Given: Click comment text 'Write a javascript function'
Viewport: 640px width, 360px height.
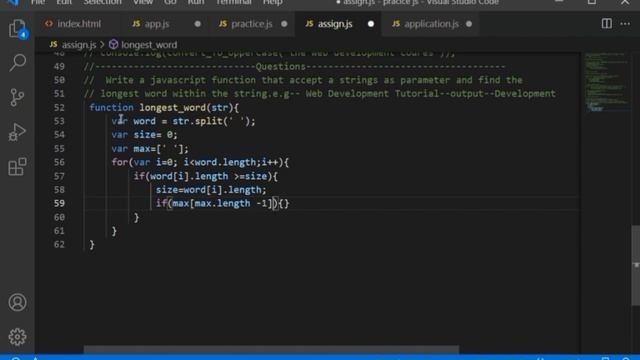Looking at the screenshot, I should coord(181,80).
